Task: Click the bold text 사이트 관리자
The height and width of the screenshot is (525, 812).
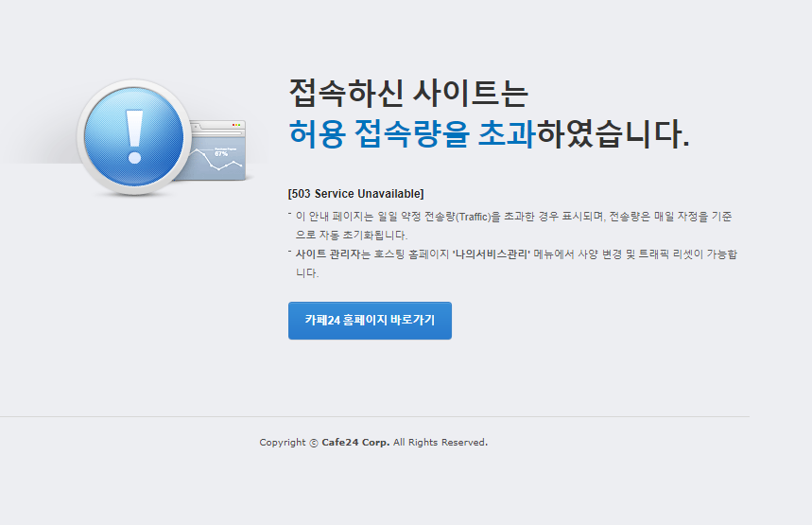Action: pyautogui.click(x=327, y=254)
